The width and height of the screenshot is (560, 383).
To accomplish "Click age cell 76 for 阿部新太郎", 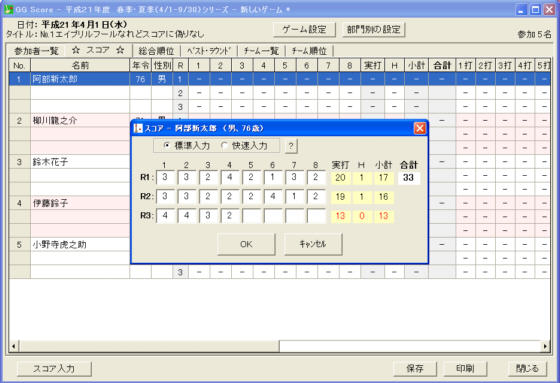I will tap(140, 79).
